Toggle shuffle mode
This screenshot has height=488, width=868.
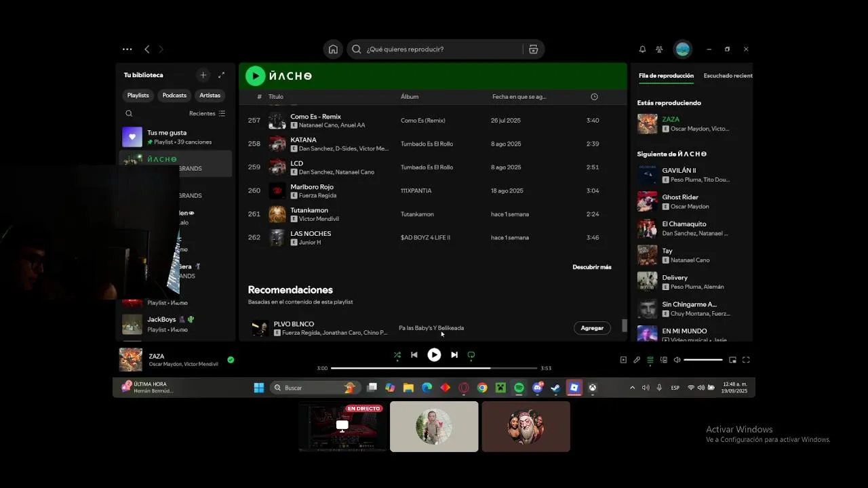(397, 354)
